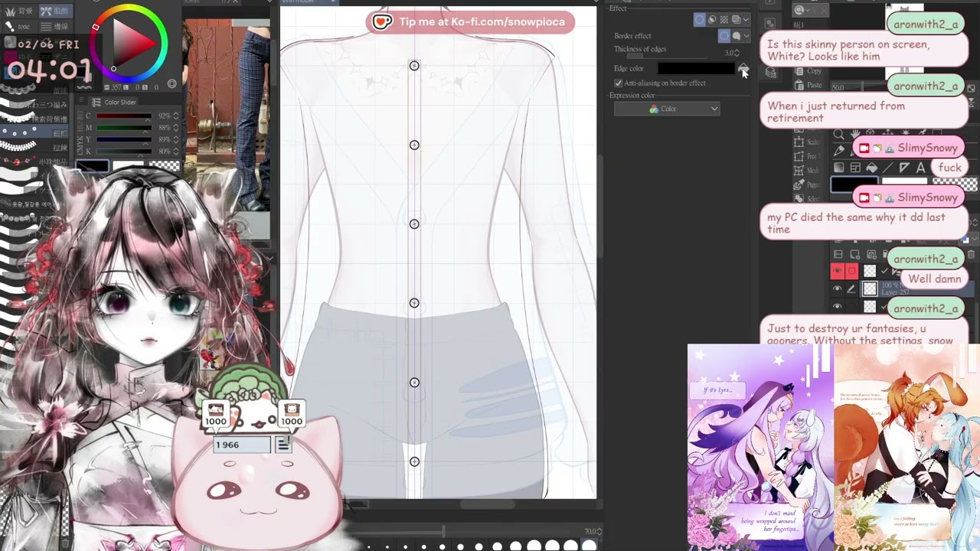Image resolution: width=980 pixels, height=551 pixels.
Task: Step the Thickness of edges value 3.0
Action: (737, 53)
